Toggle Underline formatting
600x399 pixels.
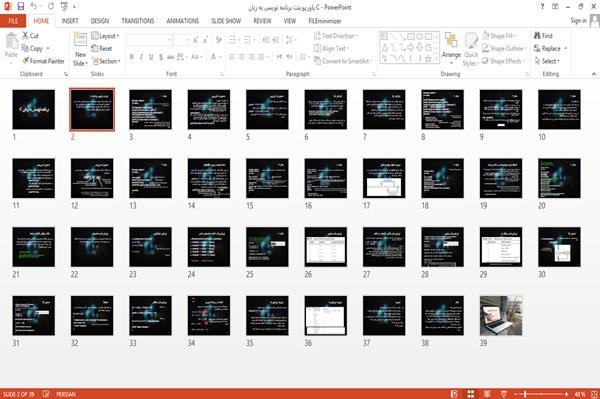coord(151,57)
